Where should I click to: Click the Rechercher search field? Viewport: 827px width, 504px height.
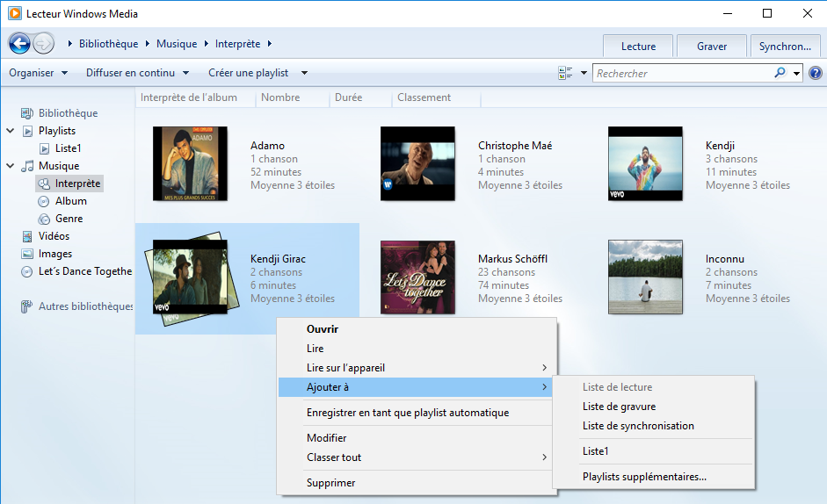click(683, 73)
